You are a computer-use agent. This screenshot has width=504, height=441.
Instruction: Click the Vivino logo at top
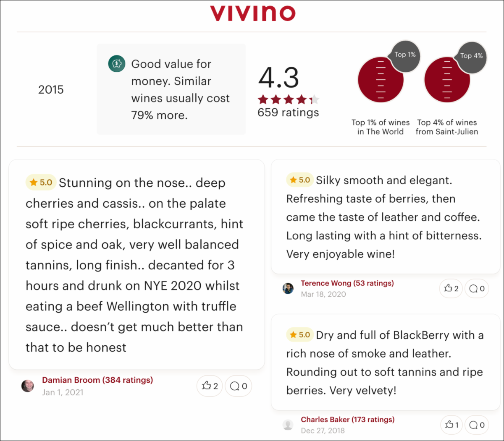click(253, 13)
